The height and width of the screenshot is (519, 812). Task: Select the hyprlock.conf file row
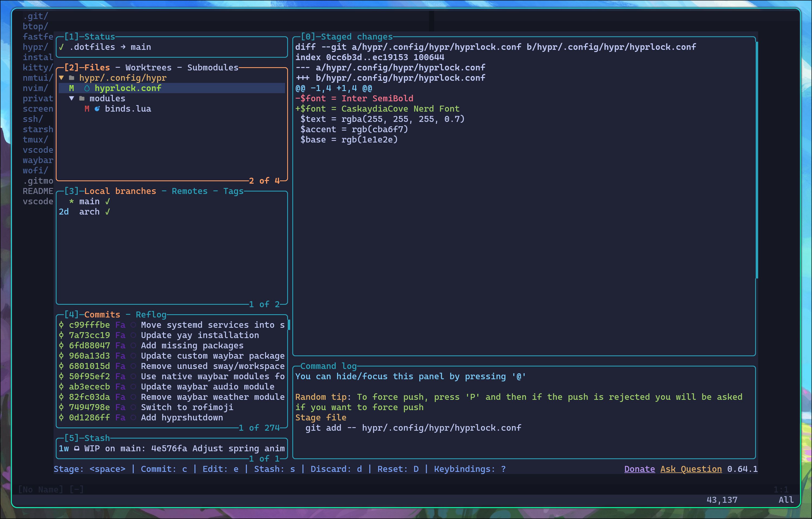172,88
